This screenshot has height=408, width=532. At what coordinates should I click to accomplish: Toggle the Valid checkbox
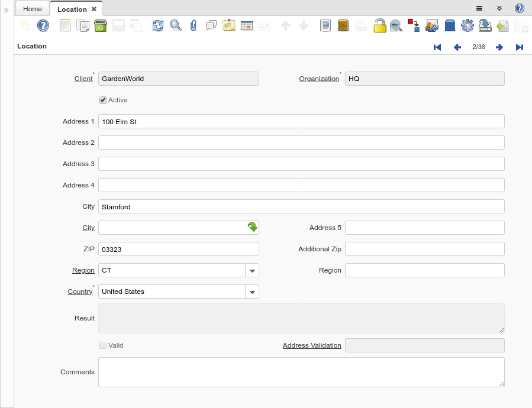point(103,345)
